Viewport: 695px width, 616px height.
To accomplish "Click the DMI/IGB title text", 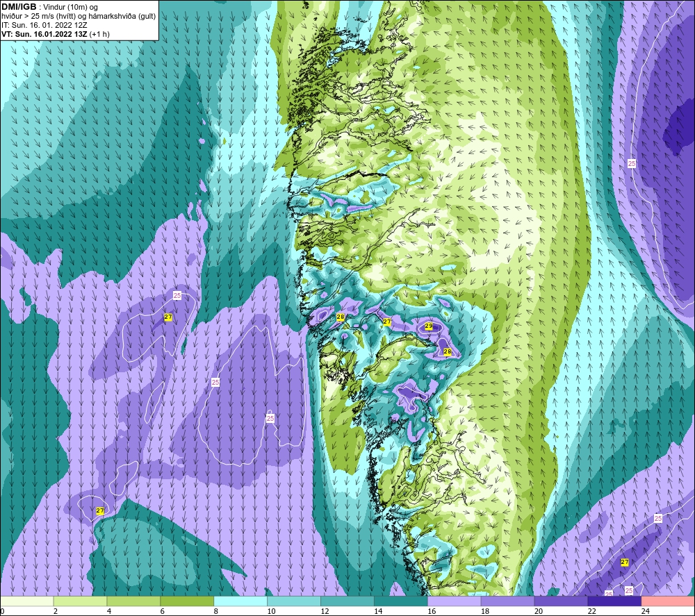I will pos(19,7).
